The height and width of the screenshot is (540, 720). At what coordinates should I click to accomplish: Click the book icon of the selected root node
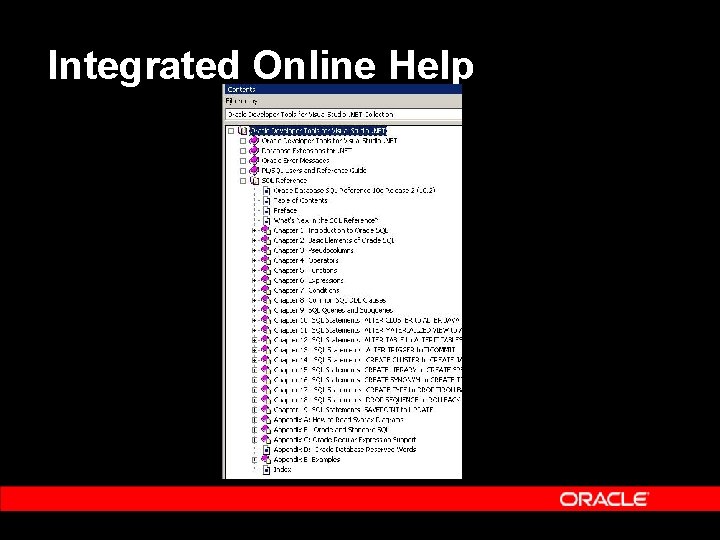coord(242,131)
